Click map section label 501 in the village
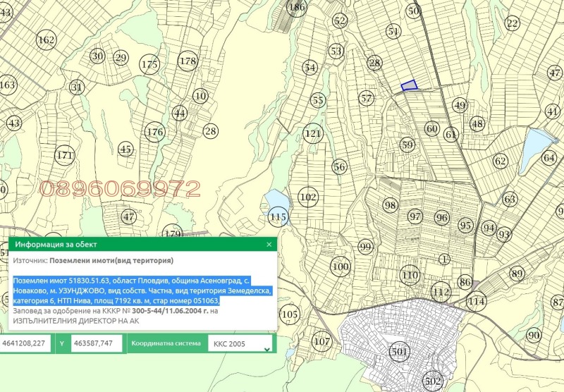This screenshot has height=392, width=564. point(400,351)
